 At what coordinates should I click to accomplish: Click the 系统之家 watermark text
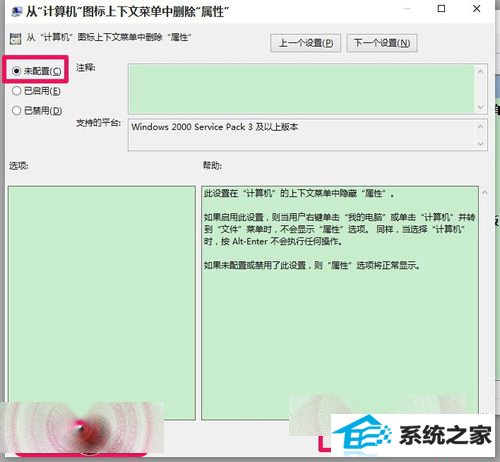(x=445, y=435)
